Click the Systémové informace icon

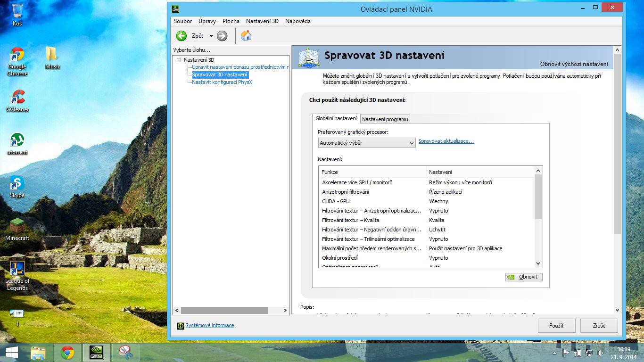[180, 326]
